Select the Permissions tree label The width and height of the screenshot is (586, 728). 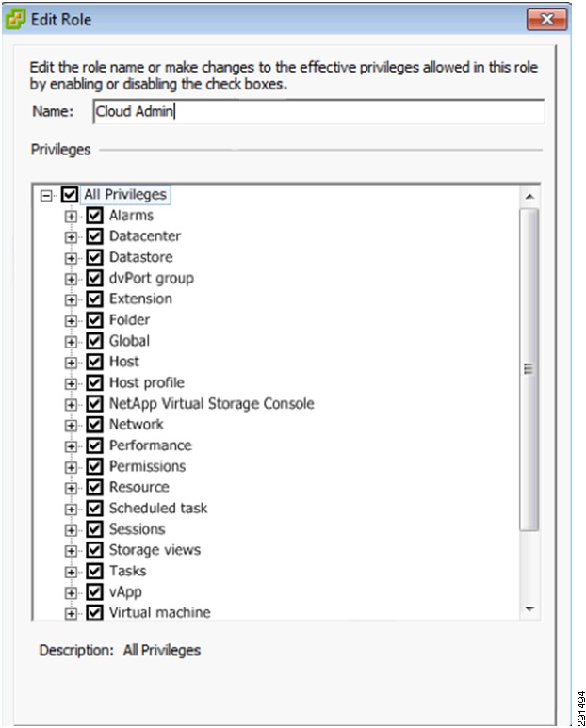pos(147,466)
